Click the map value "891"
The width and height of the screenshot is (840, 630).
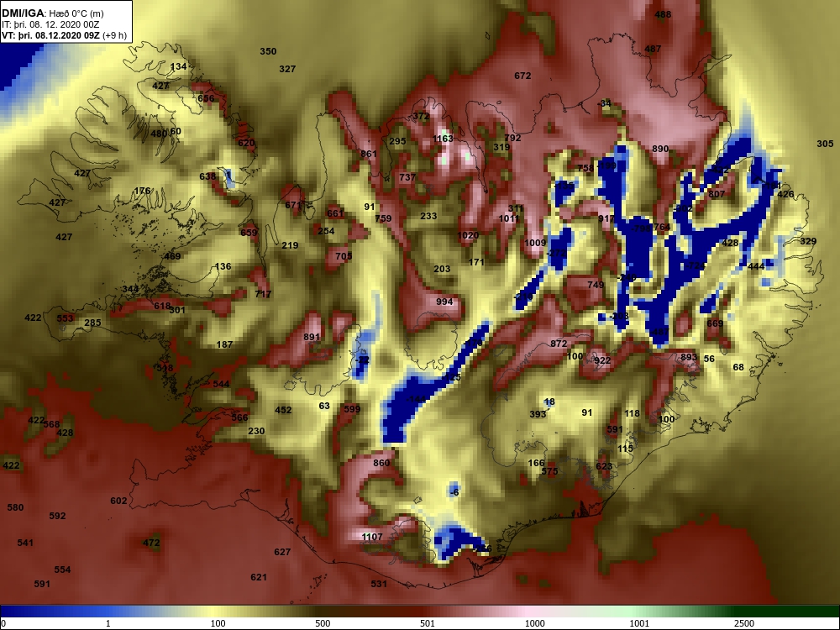312,338
